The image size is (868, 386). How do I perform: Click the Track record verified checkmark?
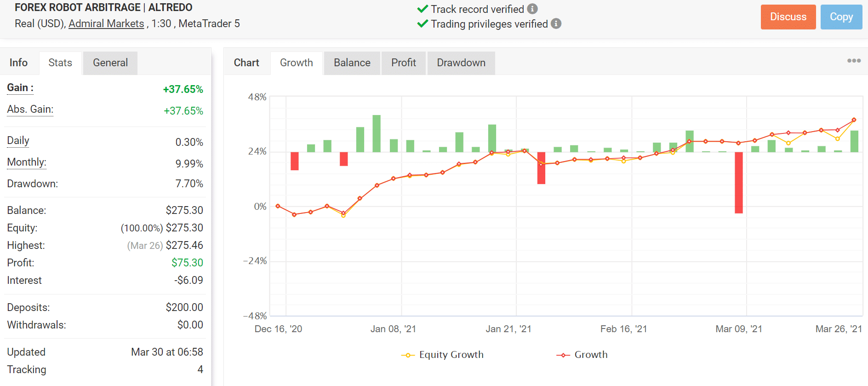click(423, 9)
